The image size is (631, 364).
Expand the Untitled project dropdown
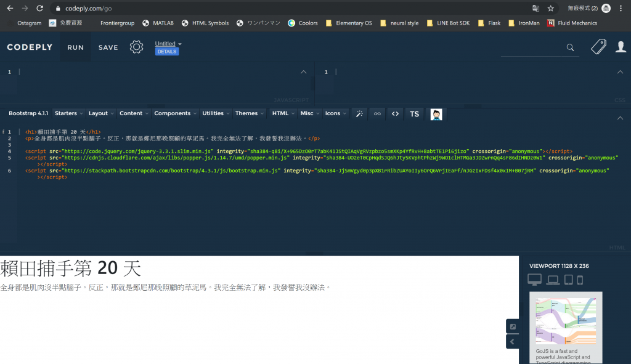point(168,44)
